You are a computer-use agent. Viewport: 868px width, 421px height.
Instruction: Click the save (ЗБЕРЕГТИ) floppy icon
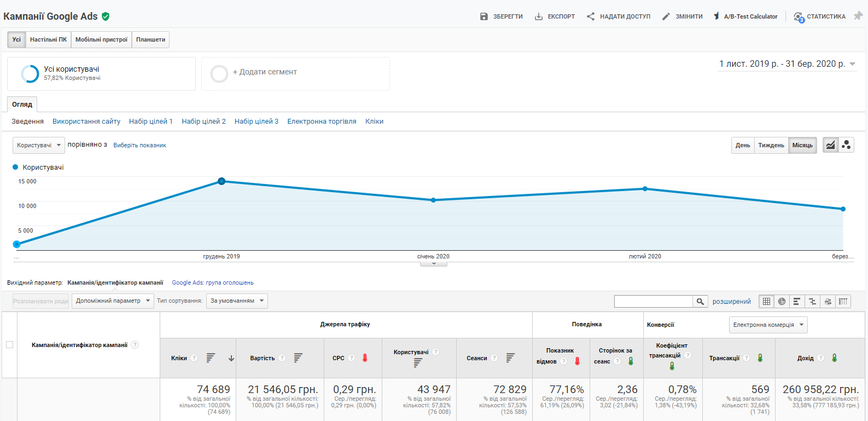[483, 16]
